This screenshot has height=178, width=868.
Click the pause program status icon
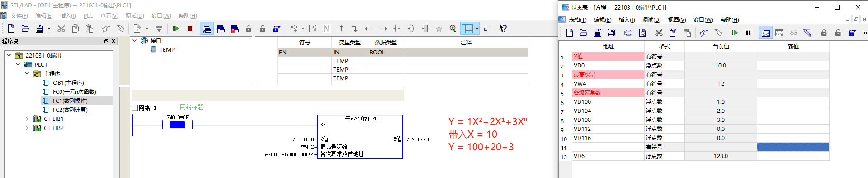pos(221,29)
